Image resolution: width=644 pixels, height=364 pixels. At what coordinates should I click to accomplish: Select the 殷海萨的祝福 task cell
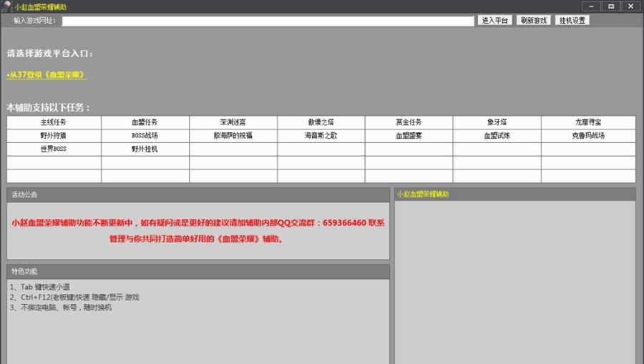pyautogui.click(x=233, y=136)
